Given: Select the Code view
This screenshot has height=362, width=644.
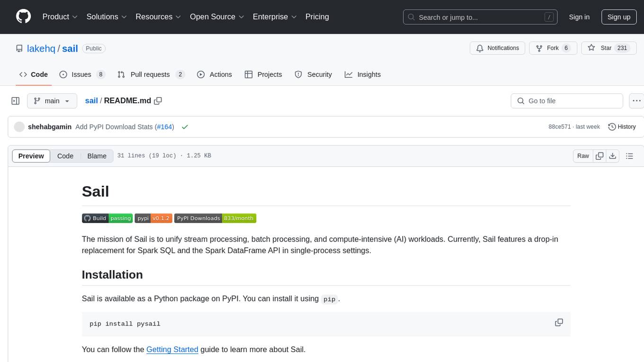Looking at the screenshot, I should coord(65,156).
